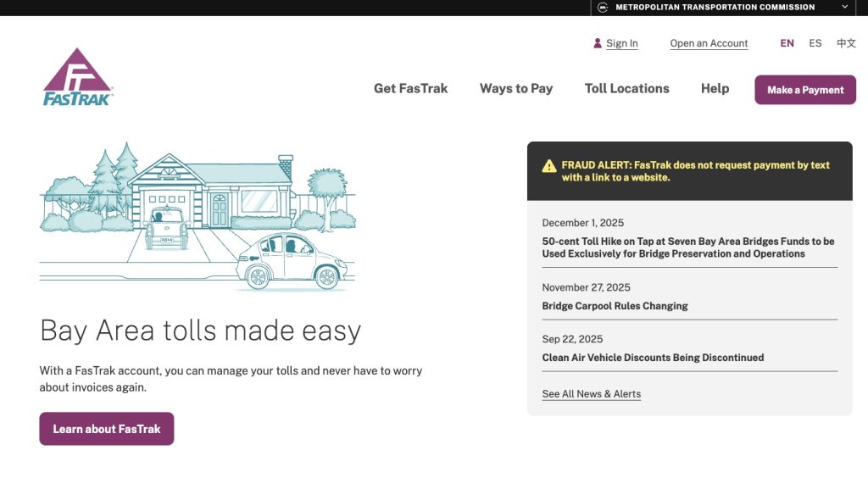Follow the See All News & Alerts link

pos(591,394)
